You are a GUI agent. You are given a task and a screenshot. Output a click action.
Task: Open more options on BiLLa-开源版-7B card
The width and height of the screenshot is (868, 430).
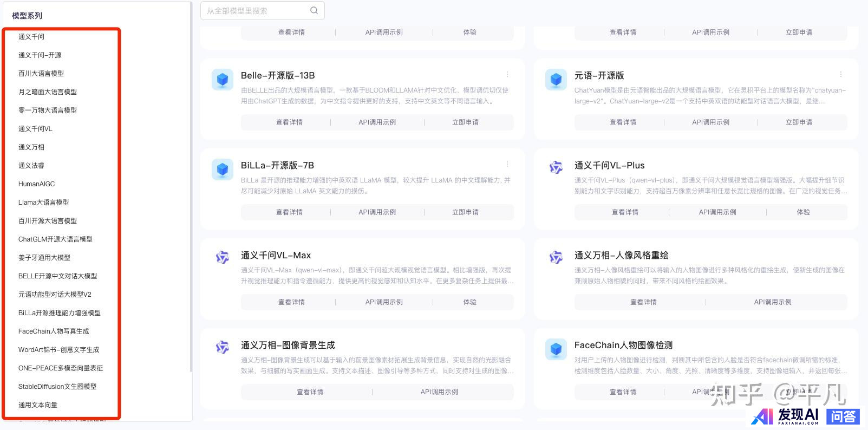click(x=507, y=164)
